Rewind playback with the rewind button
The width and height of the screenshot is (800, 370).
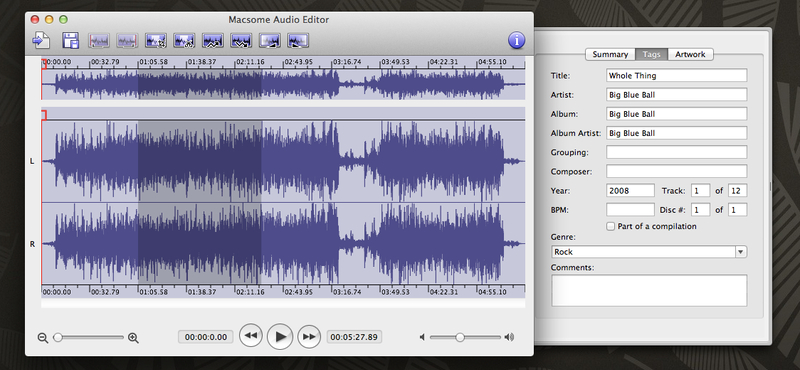pyautogui.click(x=251, y=336)
